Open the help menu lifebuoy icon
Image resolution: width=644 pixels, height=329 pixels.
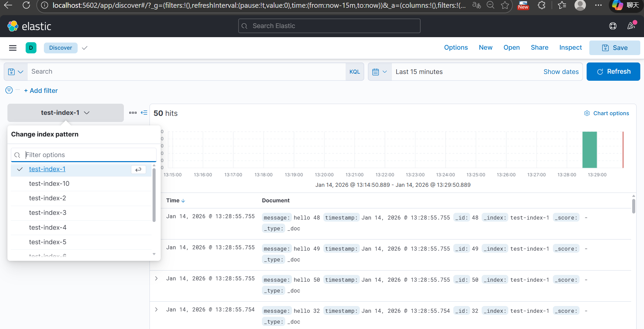point(613,26)
